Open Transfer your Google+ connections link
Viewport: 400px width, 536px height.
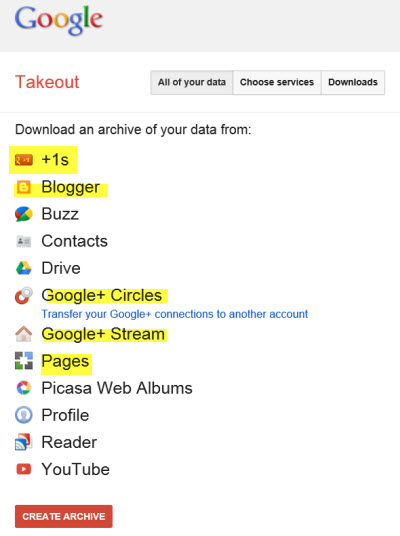click(175, 314)
